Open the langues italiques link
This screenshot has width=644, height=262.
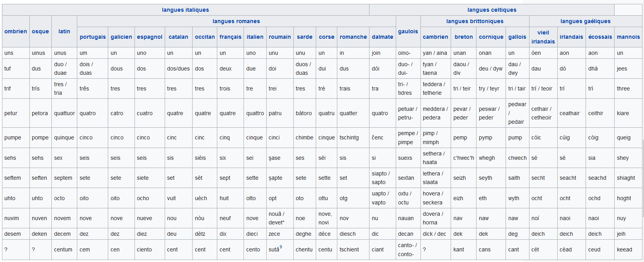click(x=186, y=10)
